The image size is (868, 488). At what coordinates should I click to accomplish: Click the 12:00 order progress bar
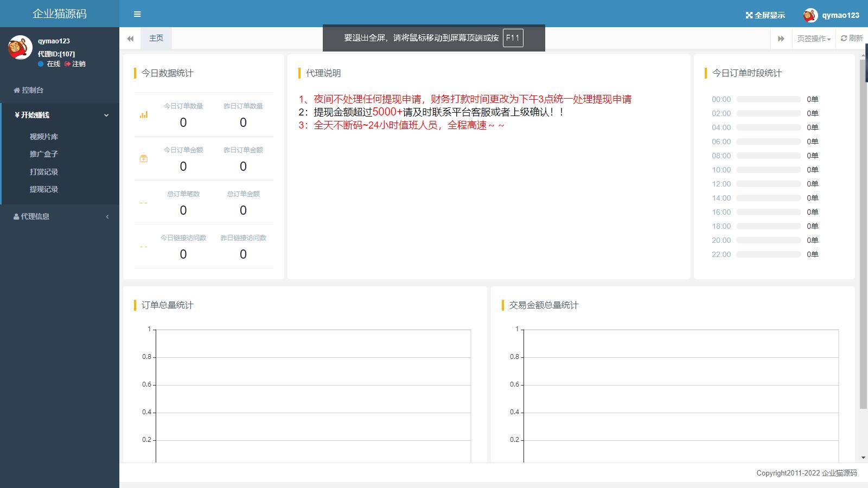768,184
